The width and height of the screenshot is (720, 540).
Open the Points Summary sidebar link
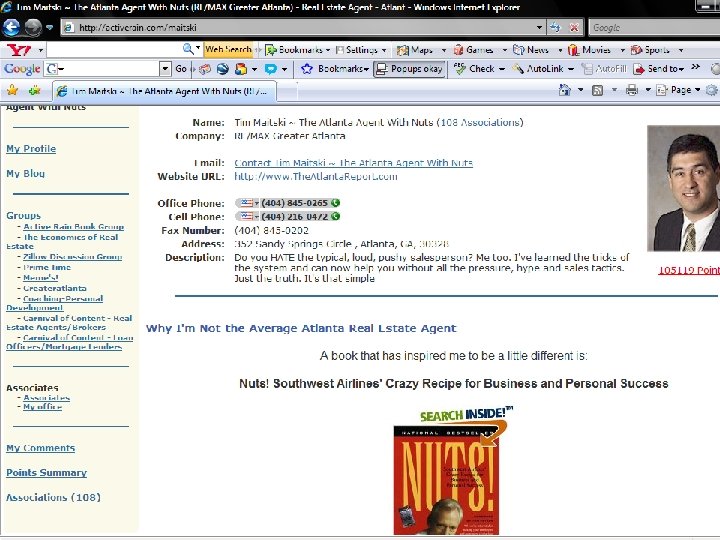pyautogui.click(x=46, y=473)
